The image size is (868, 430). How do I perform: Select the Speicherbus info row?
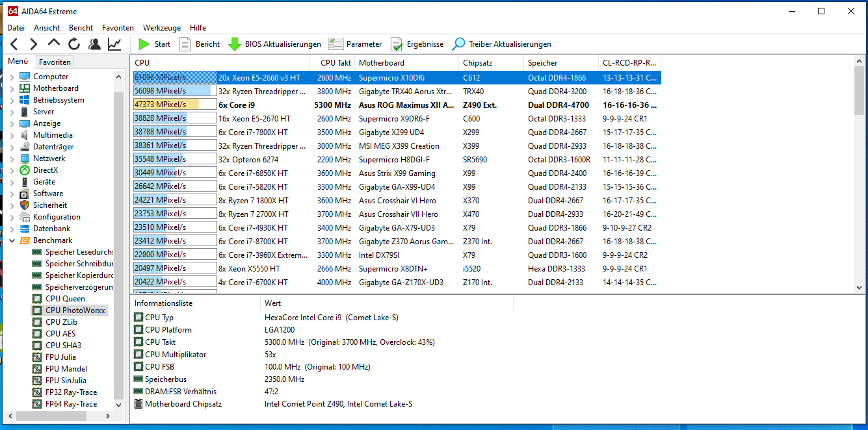point(322,379)
